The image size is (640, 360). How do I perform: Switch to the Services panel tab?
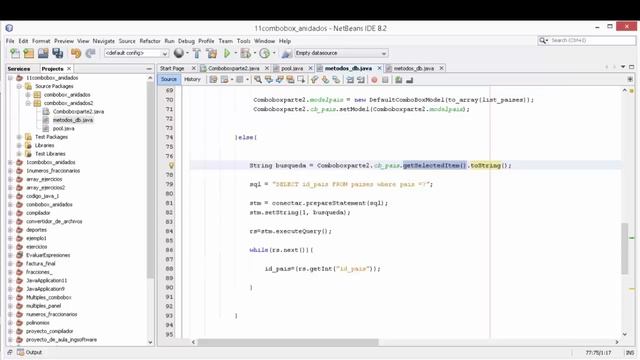(19, 69)
